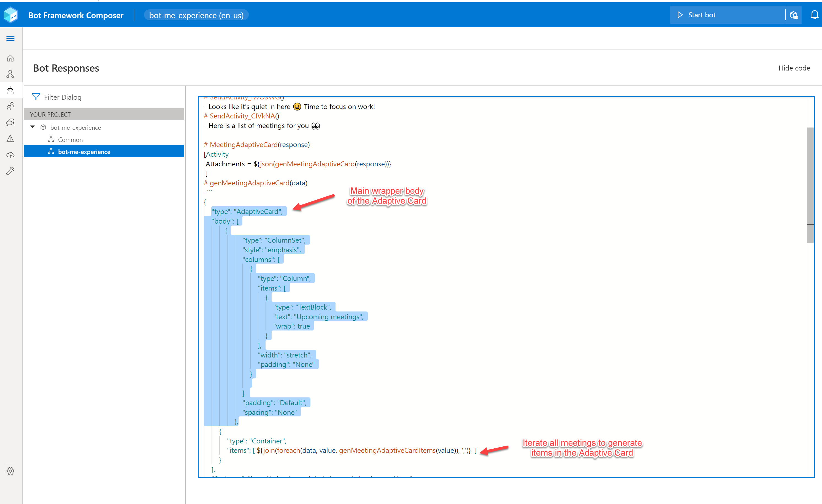Open bot controller panel next to Start bot
The image size is (822, 504).
(793, 15)
